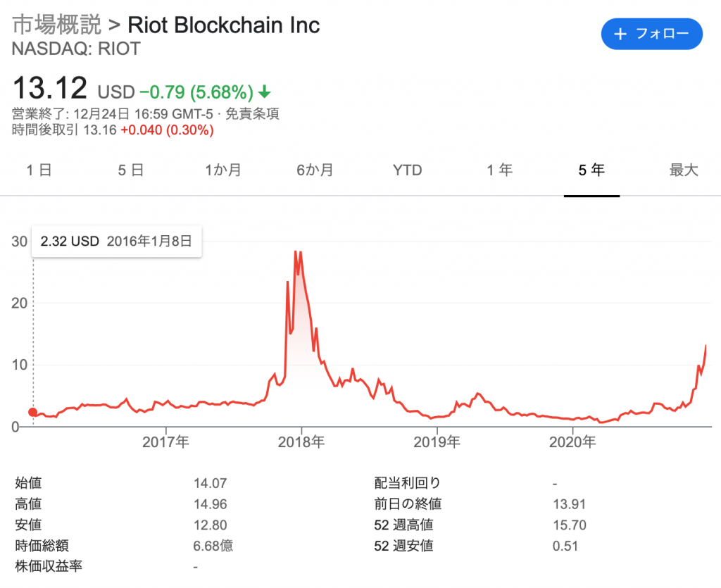Screen dimensions: 721x588
Task: Click the Riot Blockchain Inc title
Action: [223, 25]
